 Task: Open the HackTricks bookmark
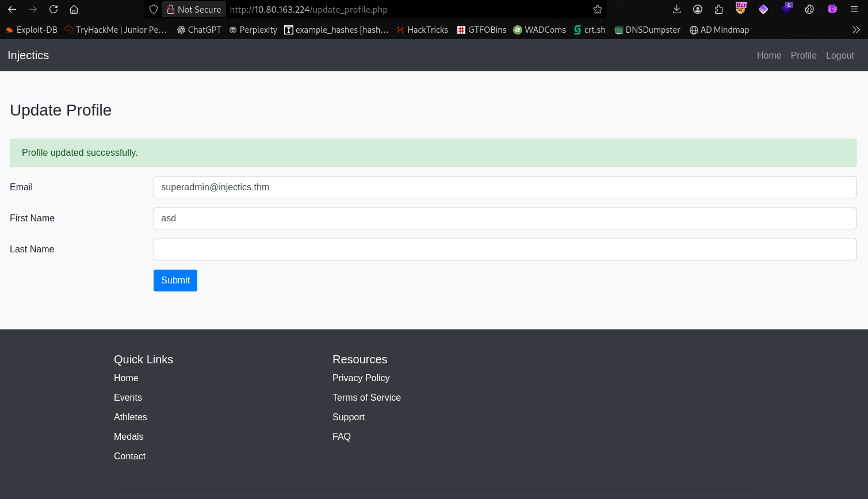tap(422, 30)
